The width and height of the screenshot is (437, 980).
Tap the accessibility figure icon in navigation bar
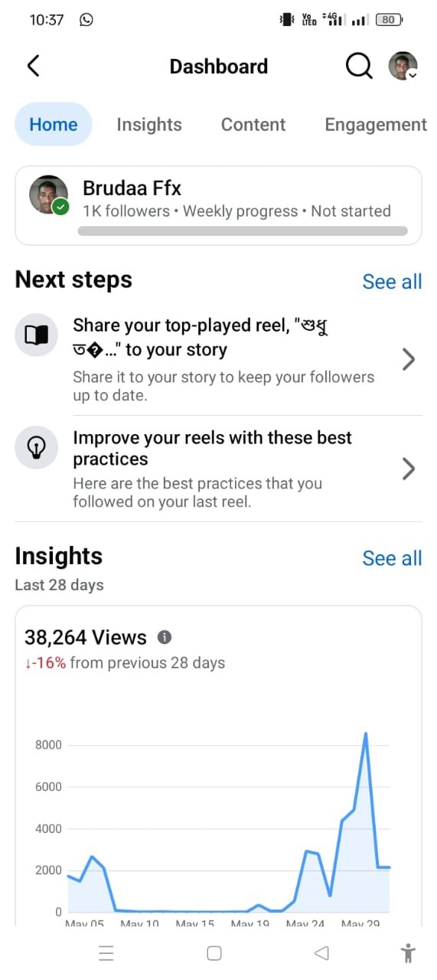tap(408, 952)
